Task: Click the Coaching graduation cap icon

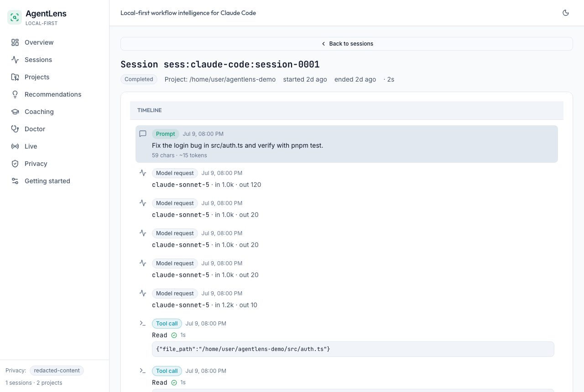Action: coord(15,112)
